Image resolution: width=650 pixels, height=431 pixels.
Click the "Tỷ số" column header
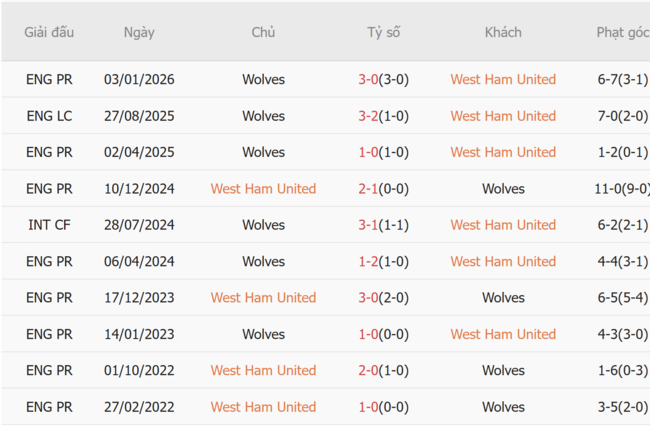pyautogui.click(x=383, y=32)
